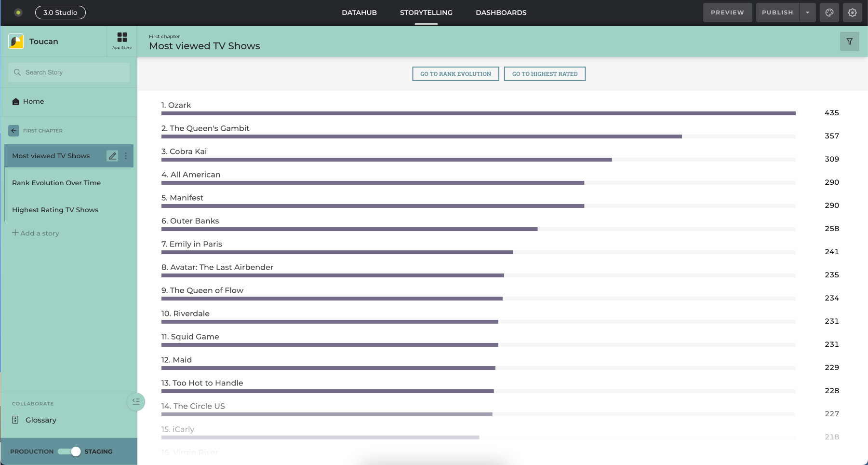868x465 pixels.
Task: Switch to the Dashboards tab
Action: coord(501,13)
